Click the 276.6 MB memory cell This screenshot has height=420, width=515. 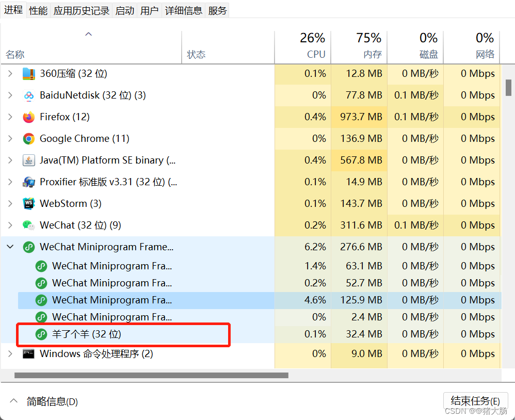(359, 247)
